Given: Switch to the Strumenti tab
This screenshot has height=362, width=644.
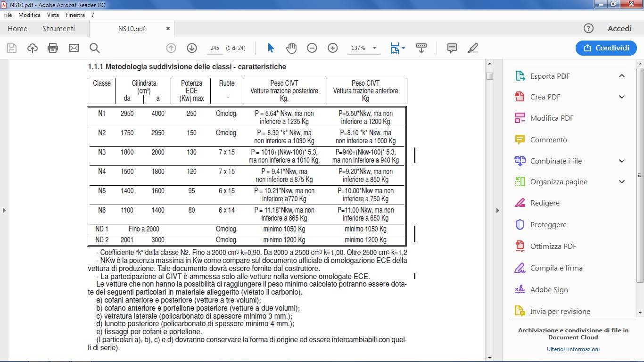Looking at the screenshot, I should (58, 29).
